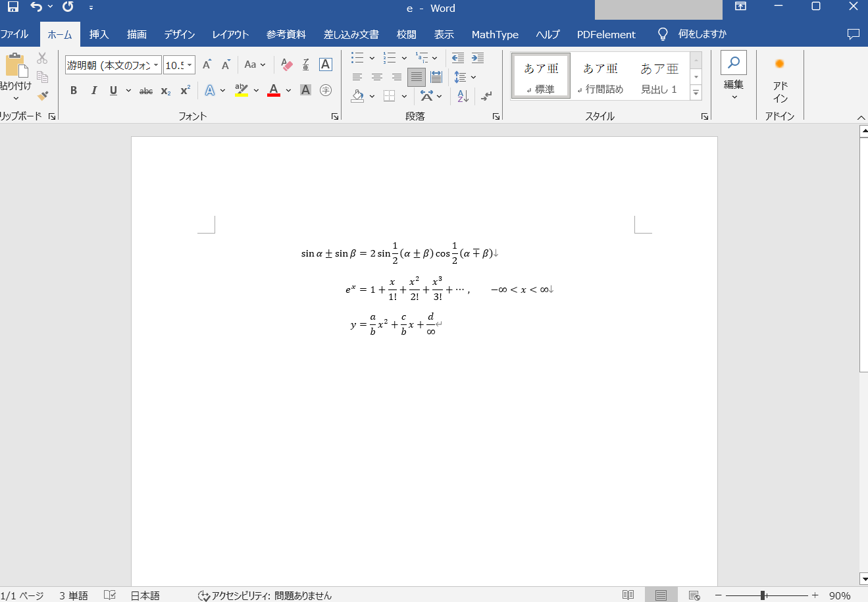868x602 pixels.
Task: Decrease font size with small A icon
Action: [226, 64]
